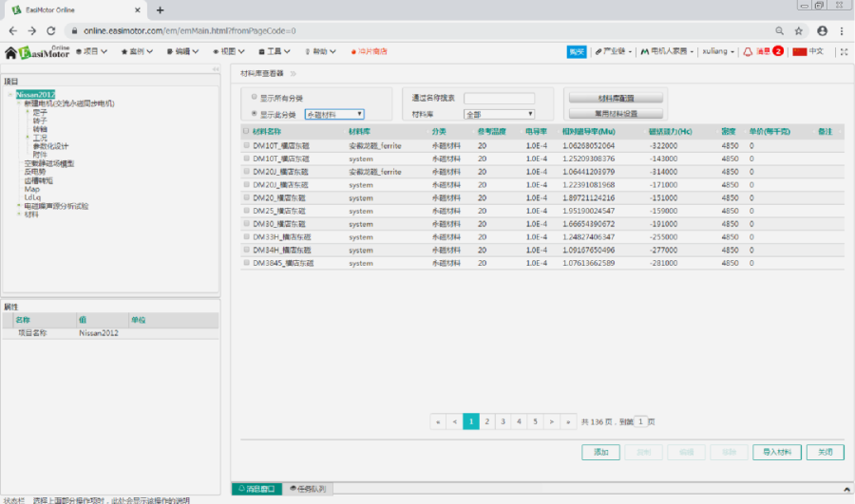Select the 显示此分类 radio button
This screenshot has height=504, width=855.
(x=254, y=113)
